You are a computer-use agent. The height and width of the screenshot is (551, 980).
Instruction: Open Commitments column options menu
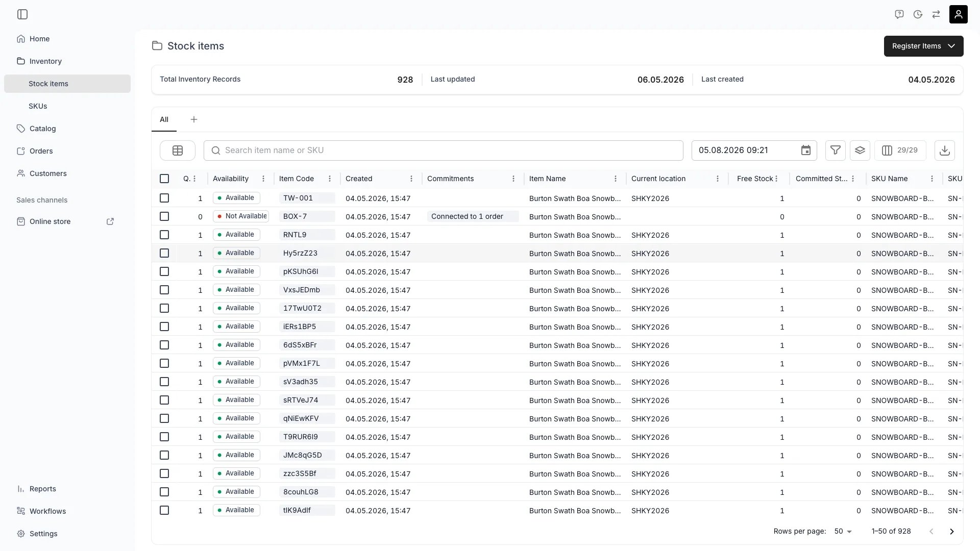(513, 179)
